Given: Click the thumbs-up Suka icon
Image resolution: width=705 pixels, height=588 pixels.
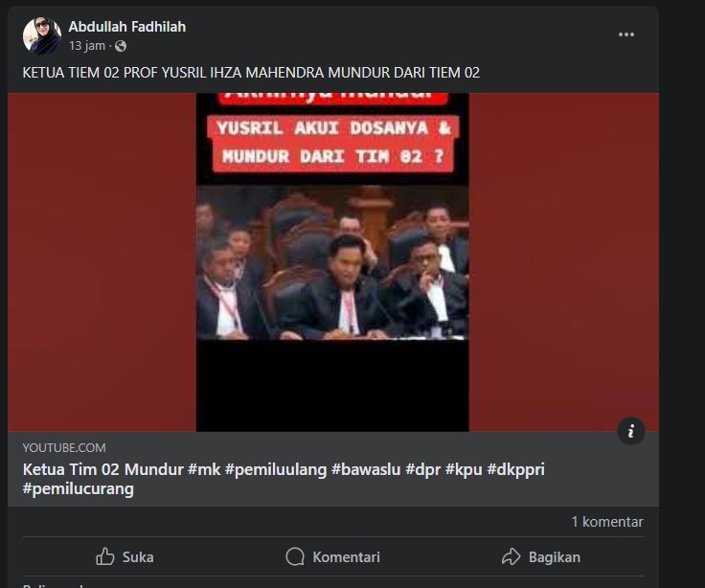Looking at the screenshot, I should point(105,556).
